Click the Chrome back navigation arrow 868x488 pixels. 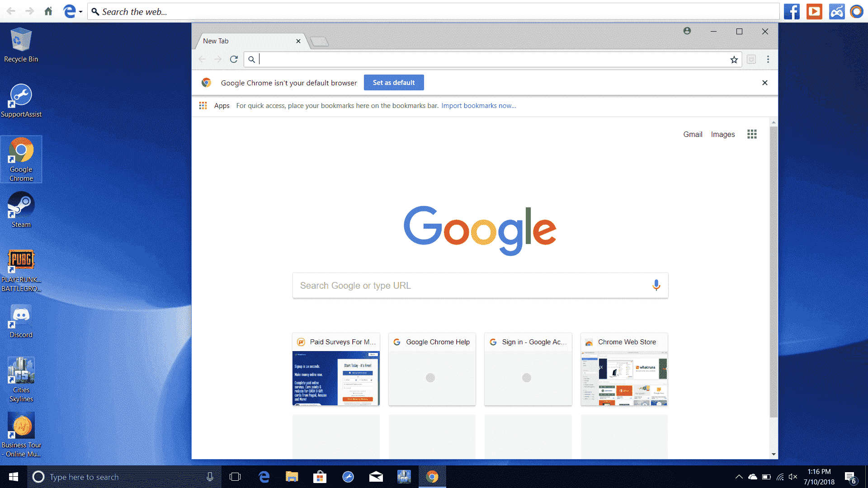click(202, 59)
